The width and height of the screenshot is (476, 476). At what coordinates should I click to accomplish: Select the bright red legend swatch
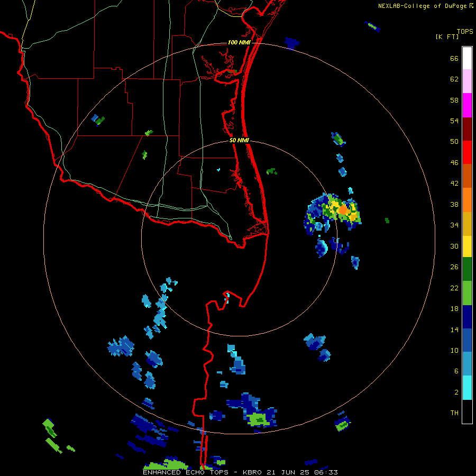[467, 152]
